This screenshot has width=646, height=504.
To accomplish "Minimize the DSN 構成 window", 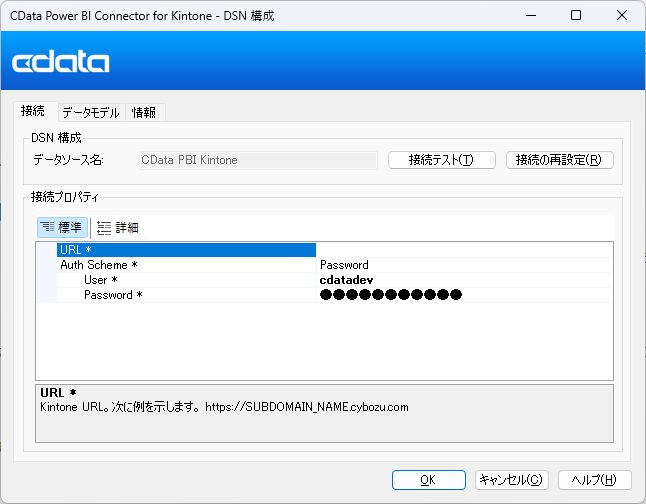I will tap(531, 16).
